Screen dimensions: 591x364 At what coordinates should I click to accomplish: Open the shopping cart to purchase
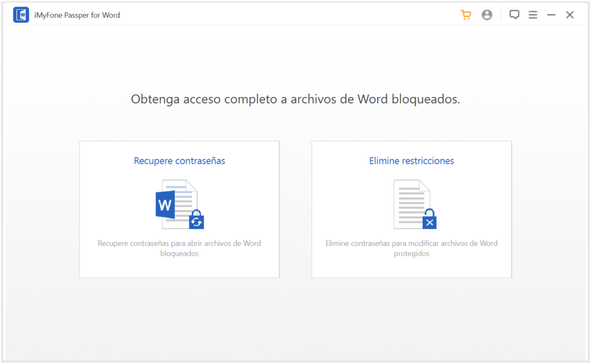466,14
